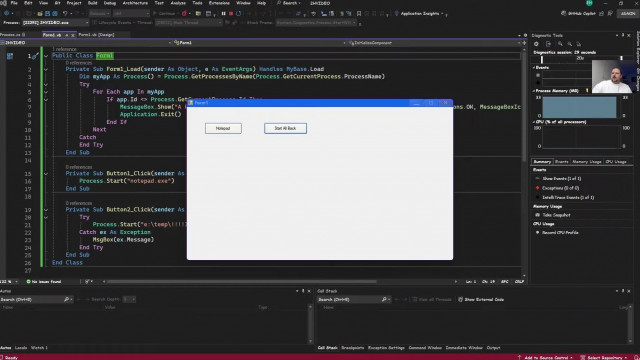Viewport: 640px width, 360px height.
Task: Click Take Snapshot link
Action: (556, 215)
